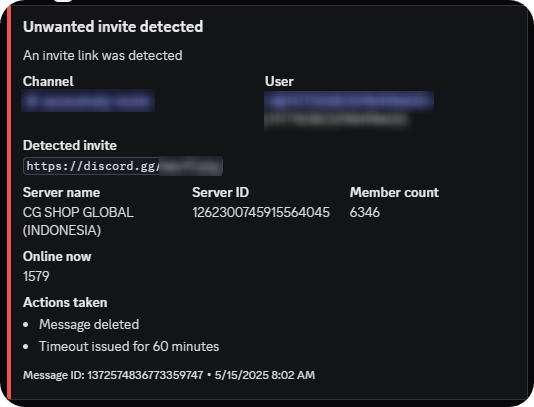The width and height of the screenshot is (534, 407).
Task: Click 'Timeout issued for 60 minutes' entry
Action: click(129, 346)
